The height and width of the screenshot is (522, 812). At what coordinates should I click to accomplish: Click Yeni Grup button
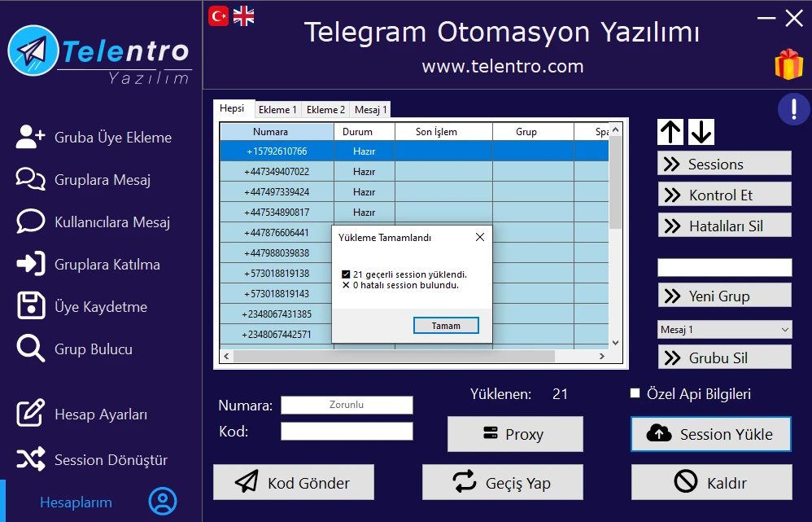pos(724,295)
